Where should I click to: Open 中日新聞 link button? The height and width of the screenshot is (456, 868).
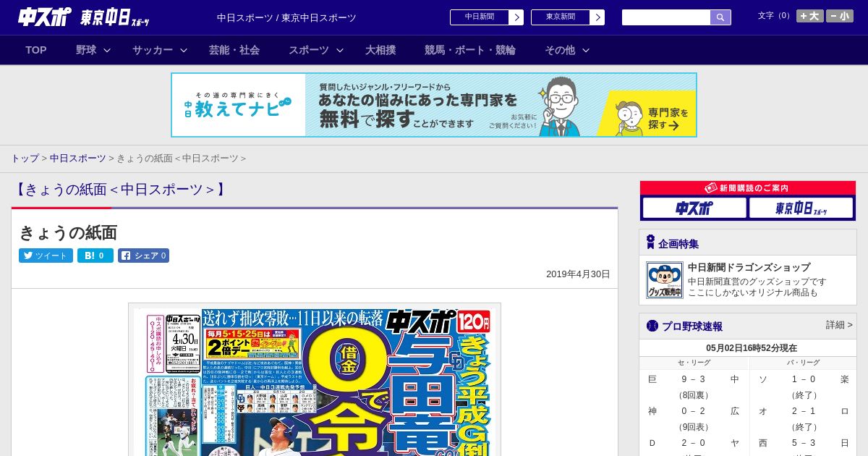480,17
